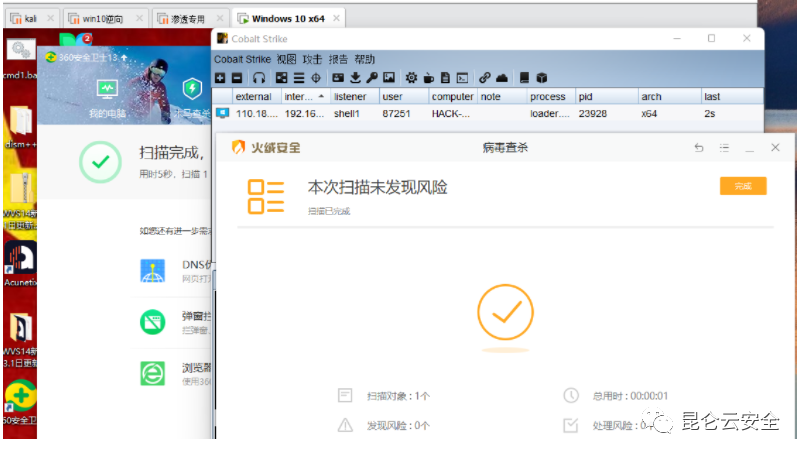This screenshot has height=456, width=805.
Task: Sort sessions by computer column
Action: click(x=452, y=97)
